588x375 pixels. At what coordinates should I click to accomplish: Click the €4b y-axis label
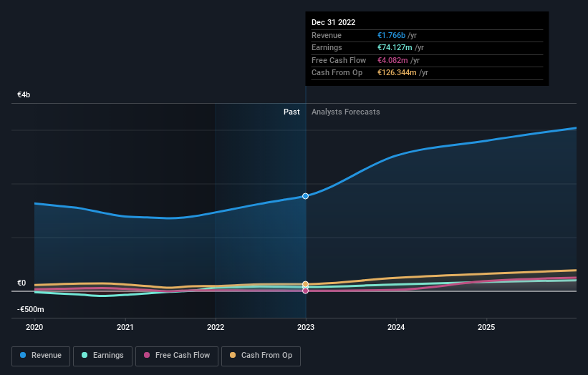tap(24, 94)
